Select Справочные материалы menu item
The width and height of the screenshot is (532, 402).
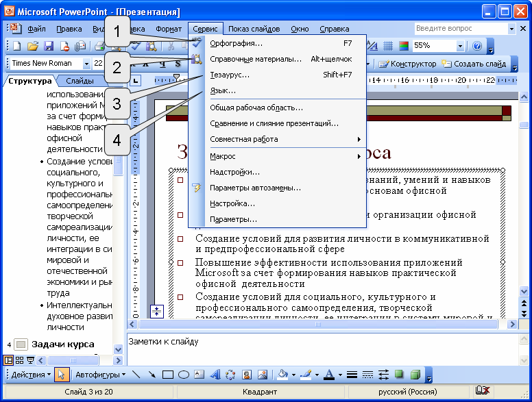point(278,59)
